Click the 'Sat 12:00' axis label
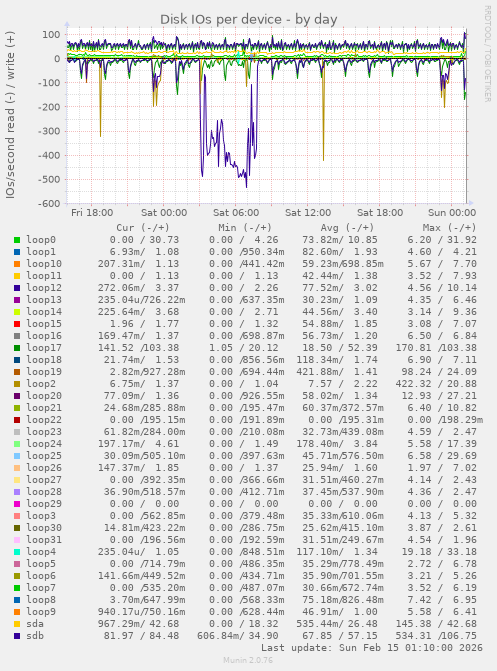Image resolution: width=497 pixels, height=671 pixels. 308,213
